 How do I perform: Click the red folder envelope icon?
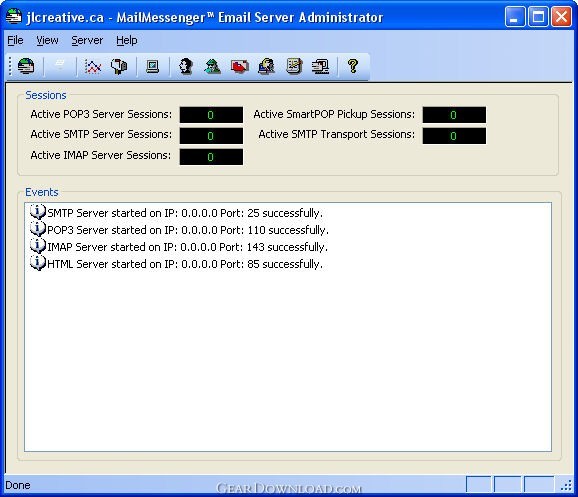click(239, 67)
